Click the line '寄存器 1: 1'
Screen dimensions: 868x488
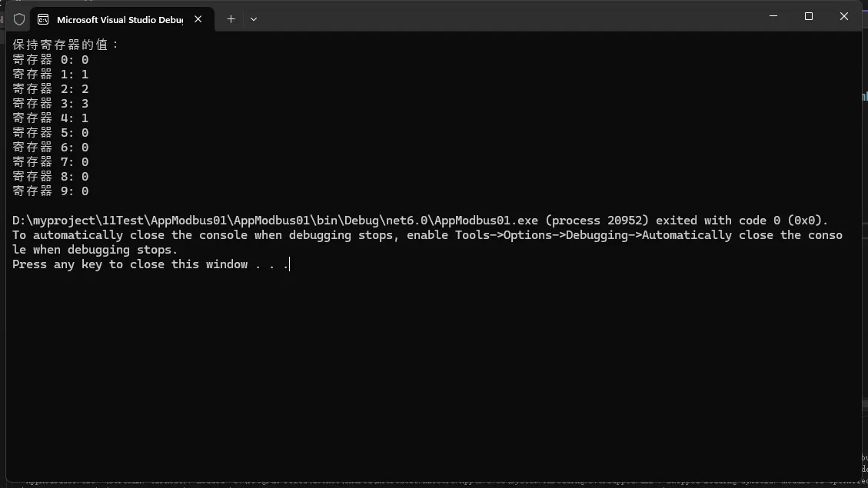tap(51, 74)
